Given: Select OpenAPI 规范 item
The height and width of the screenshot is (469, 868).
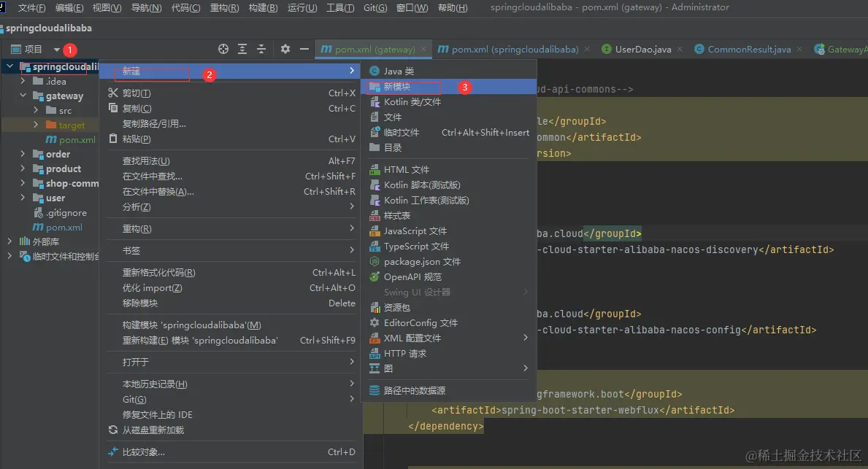Looking at the screenshot, I should (x=448, y=277).
